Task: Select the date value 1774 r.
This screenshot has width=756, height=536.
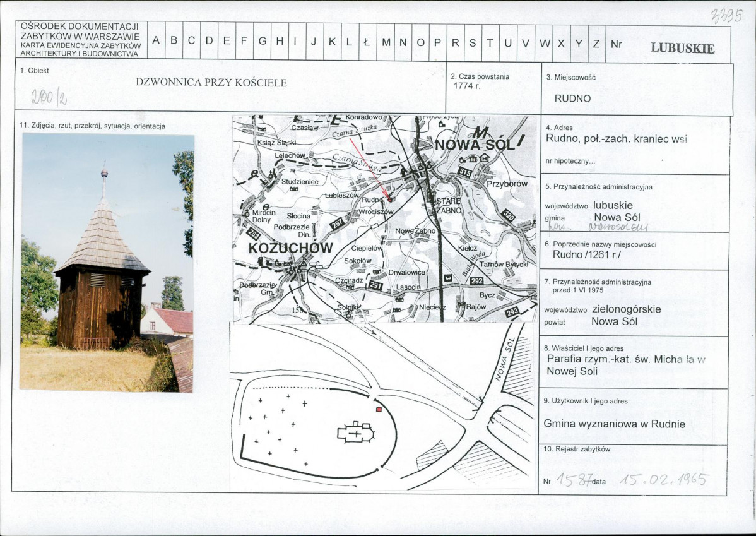Action: point(467,86)
